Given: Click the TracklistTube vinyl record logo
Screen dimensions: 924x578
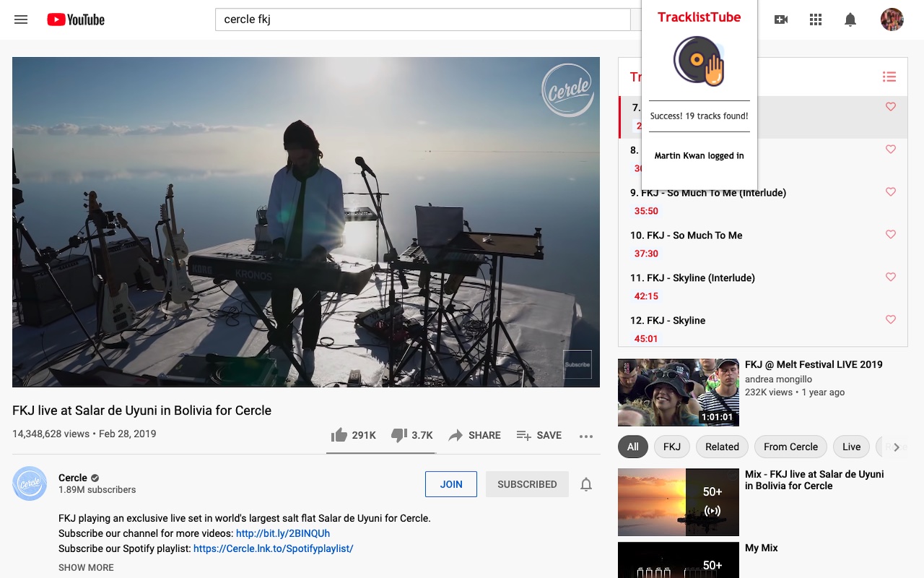Looking at the screenshot, I should [x=699, y=61].
